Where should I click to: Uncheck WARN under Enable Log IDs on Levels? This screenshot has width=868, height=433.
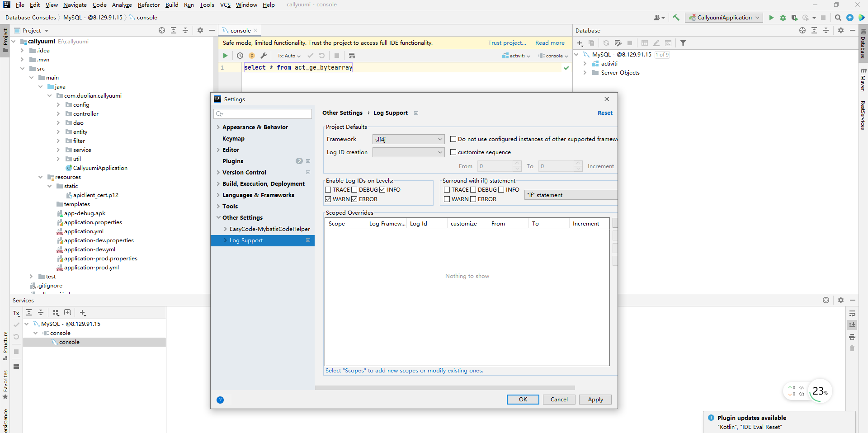tap(328, 199)
